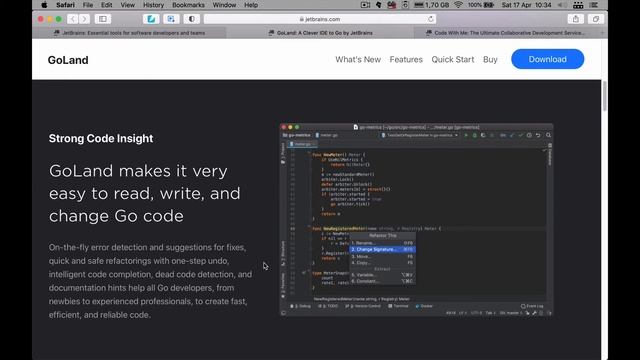This screenshot has height=360, width=640.
Task: Toggle the Safari sidebar button
Action: (x=102, y=19)
